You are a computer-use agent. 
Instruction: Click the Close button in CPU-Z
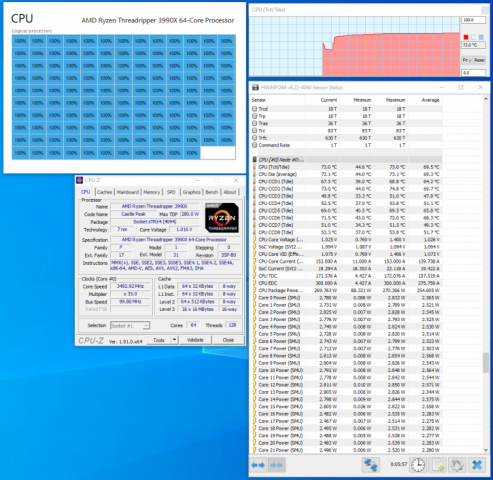(228, 340)
